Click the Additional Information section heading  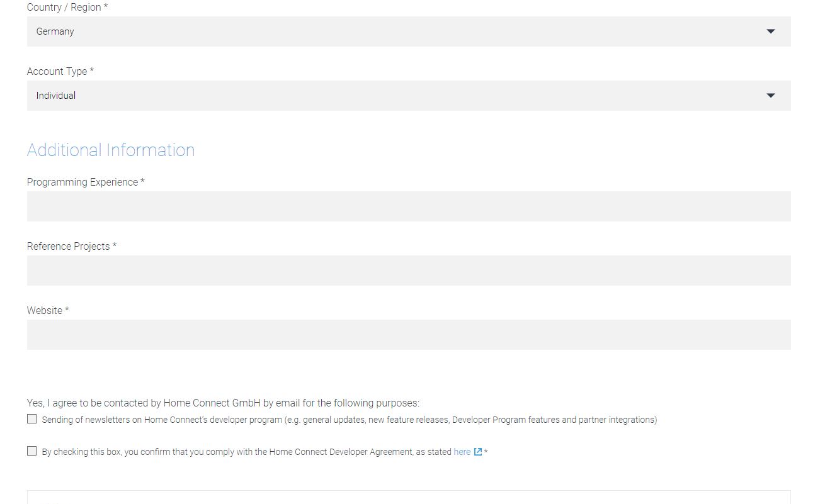tap(111, 150)
